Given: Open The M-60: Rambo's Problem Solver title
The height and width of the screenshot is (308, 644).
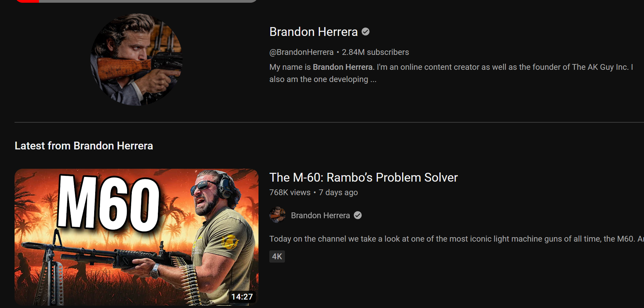Looking at the screenshot, I should 363,178.
